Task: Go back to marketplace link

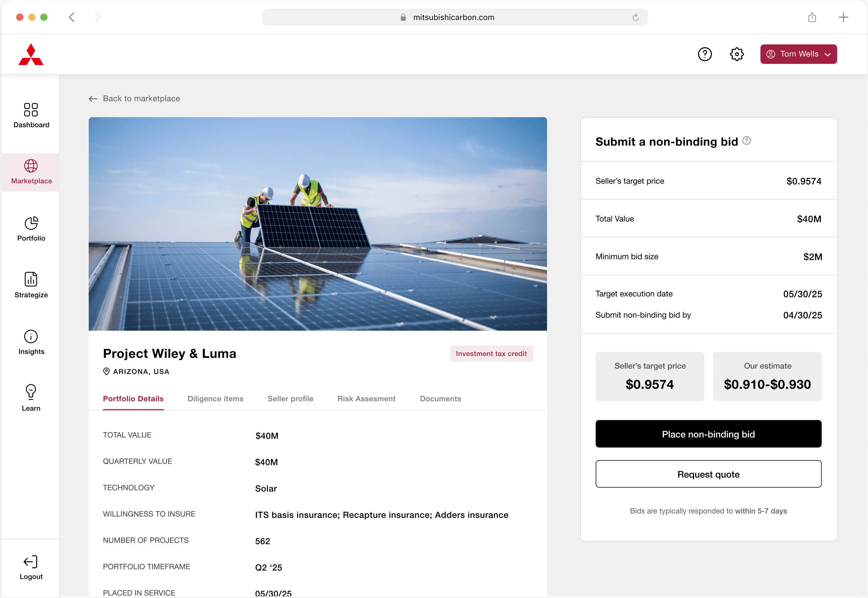Action: [135, 99]
